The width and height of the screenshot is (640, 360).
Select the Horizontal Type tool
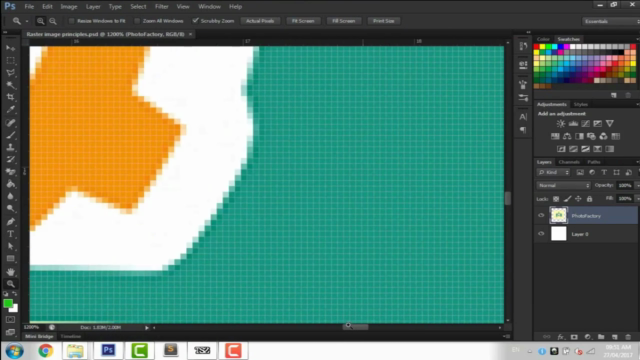tap(11, 234)
